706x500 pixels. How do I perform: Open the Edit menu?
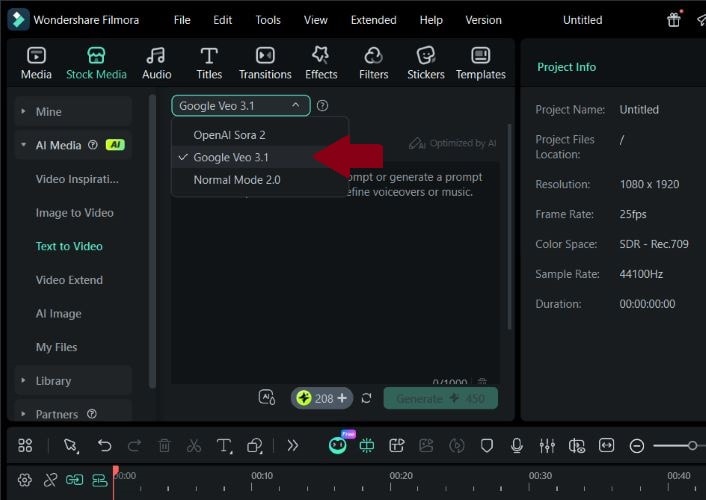coord(222,20)
